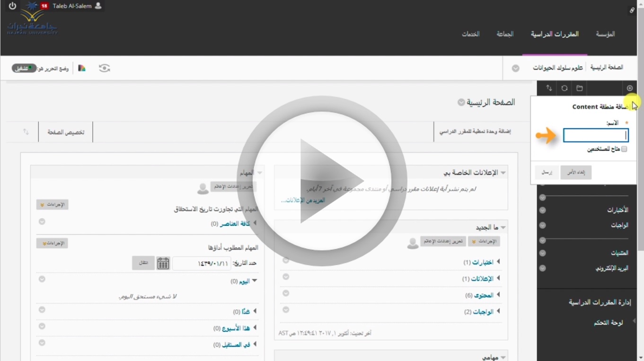The width and height of the screenshot is (644, 361).
Task: Check the متاح للمستخدمين checkbox
Action: click(624, 149)
